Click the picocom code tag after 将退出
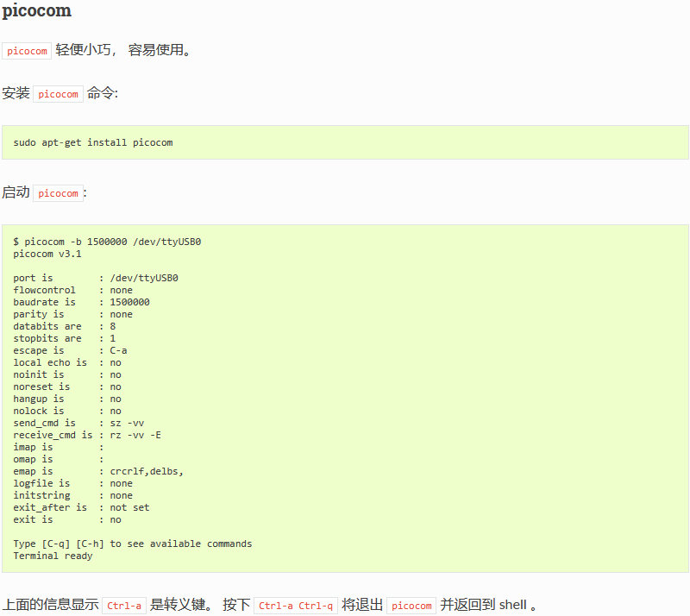690x616 pixels. (x=411, y=606)
